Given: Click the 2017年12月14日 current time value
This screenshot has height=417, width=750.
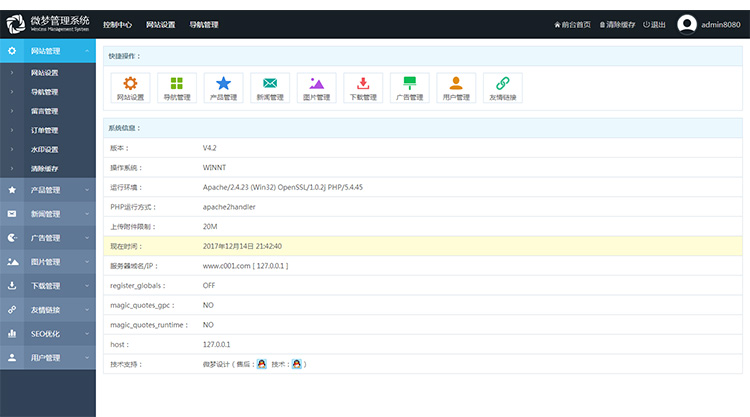Looking at the screenshot, I should coord(242,246).
